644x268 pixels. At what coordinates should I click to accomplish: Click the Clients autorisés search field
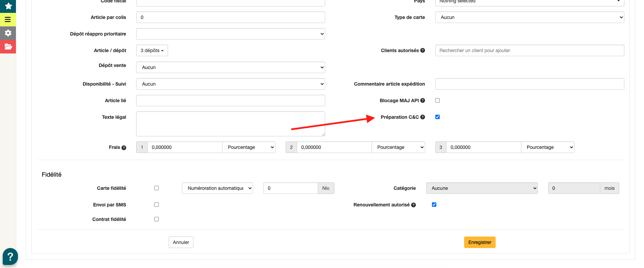529,50
